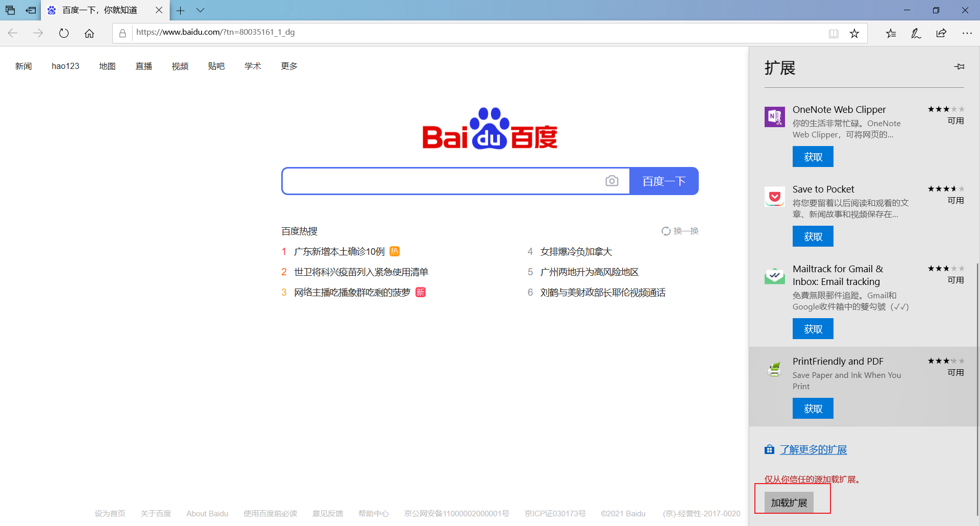Open hot search 女排爆冷负加拿大
The height and width of the screenshot is (526, 980).
click(x=576, y=252)
